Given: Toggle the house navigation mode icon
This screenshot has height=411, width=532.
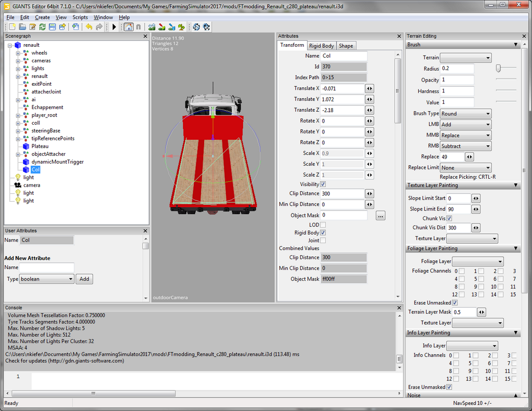Looking at the screenshot, I should coord(128,27).
